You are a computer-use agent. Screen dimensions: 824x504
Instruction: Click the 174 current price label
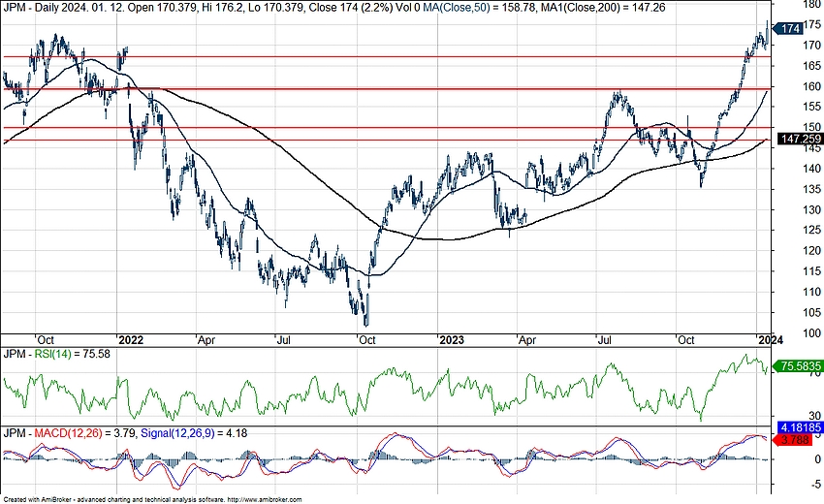tap(788, 28)
